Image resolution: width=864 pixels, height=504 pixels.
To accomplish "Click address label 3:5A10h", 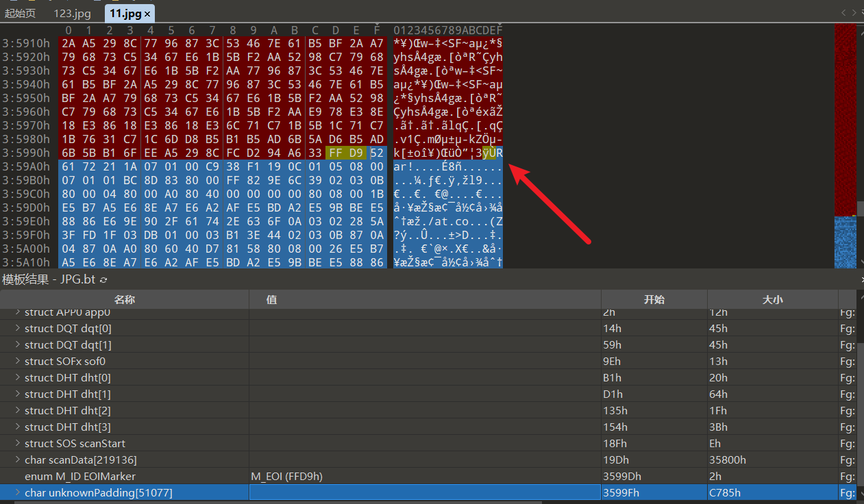I will click(26, 262).
